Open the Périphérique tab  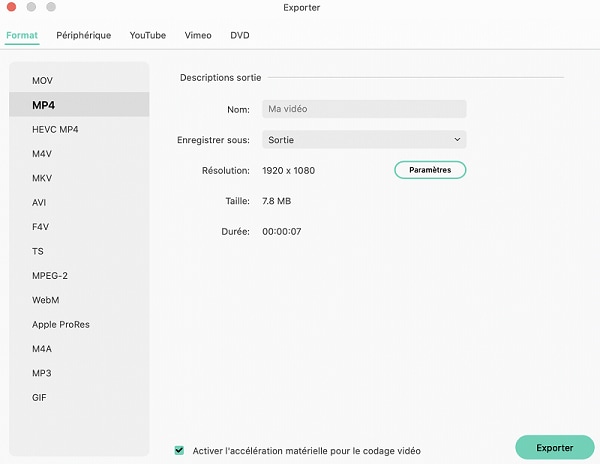(x=83, y=35)
